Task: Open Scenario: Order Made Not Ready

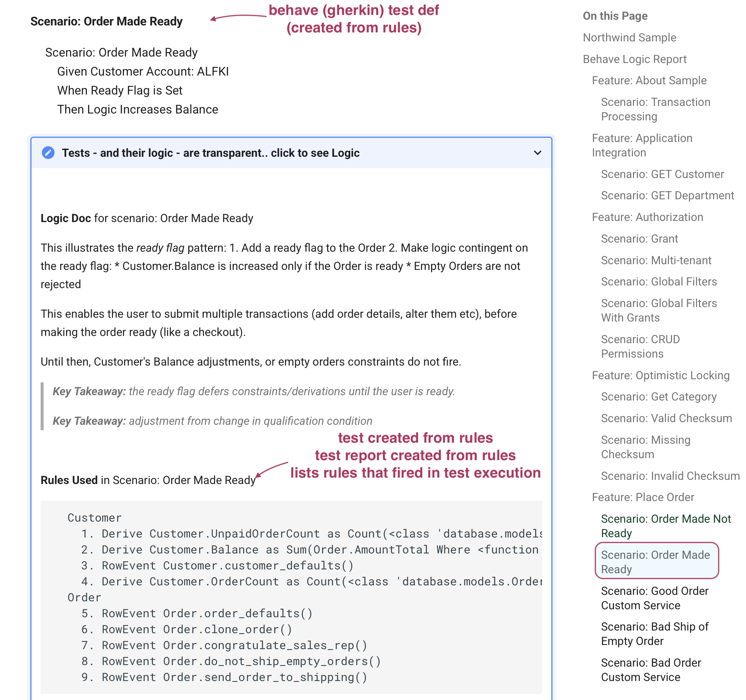Action: [x=666, y=526]
